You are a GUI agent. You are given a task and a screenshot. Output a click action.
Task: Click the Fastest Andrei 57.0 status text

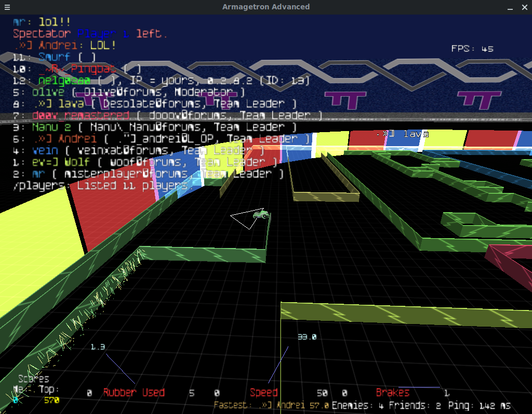pyautogui.click(x=271, y=405)
